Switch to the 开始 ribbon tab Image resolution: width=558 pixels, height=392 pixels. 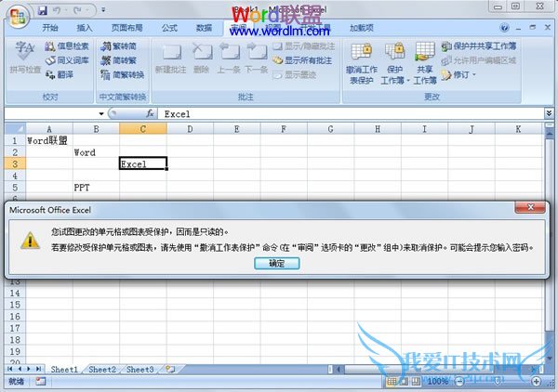click(50, 28)
